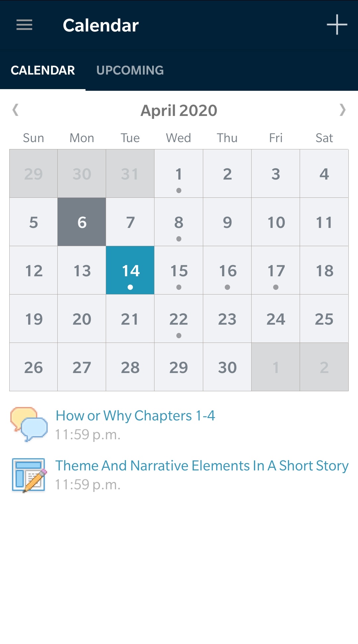Select April 17 date cell
358x644 pixels.
(x=276, y=270)
